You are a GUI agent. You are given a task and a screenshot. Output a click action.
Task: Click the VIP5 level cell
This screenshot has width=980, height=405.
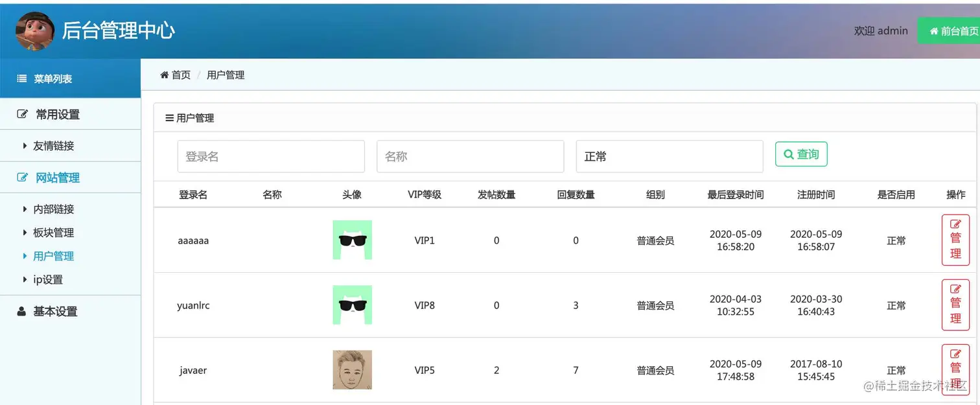pyautogui.click(x=425, y=370)
